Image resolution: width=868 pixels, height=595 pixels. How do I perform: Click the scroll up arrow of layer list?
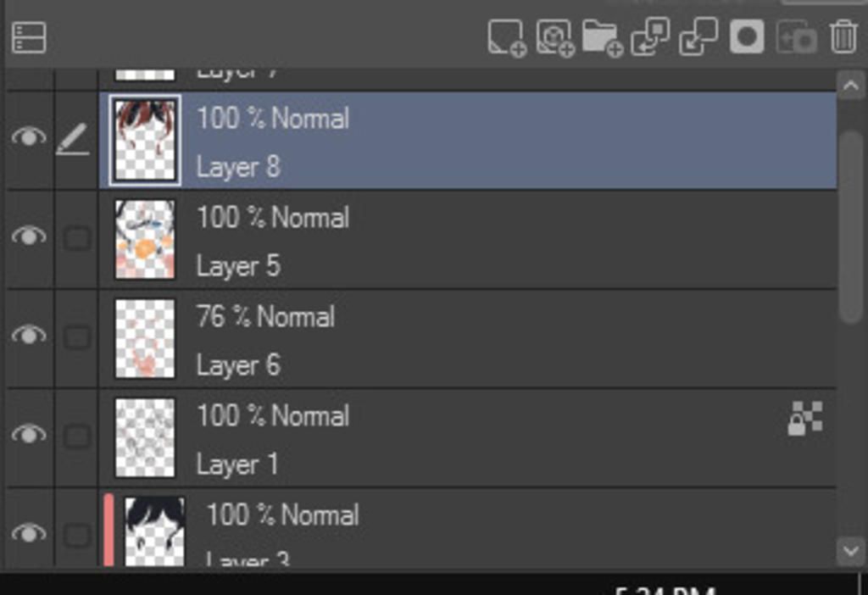tap(851, 86)
